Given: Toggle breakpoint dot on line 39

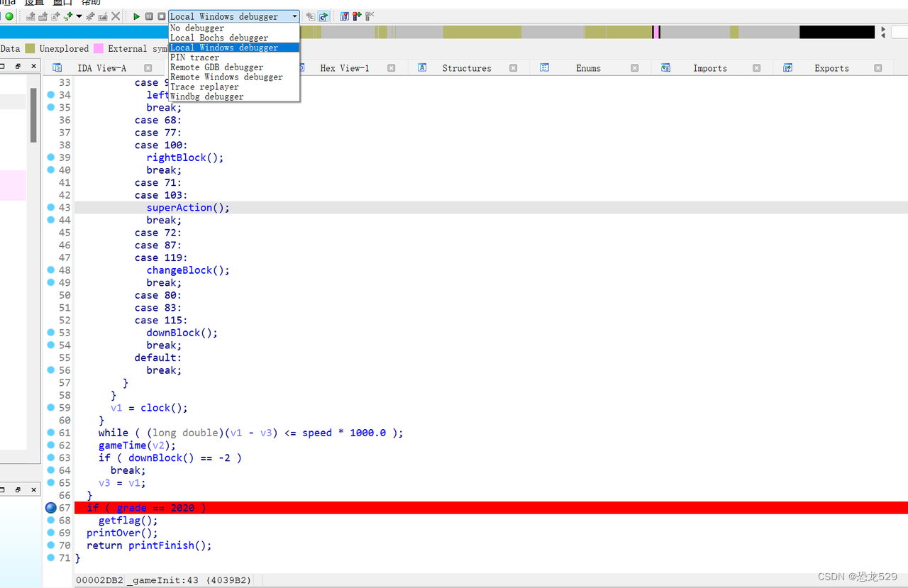Looking at the screenshot, I should tap(50, 157).
